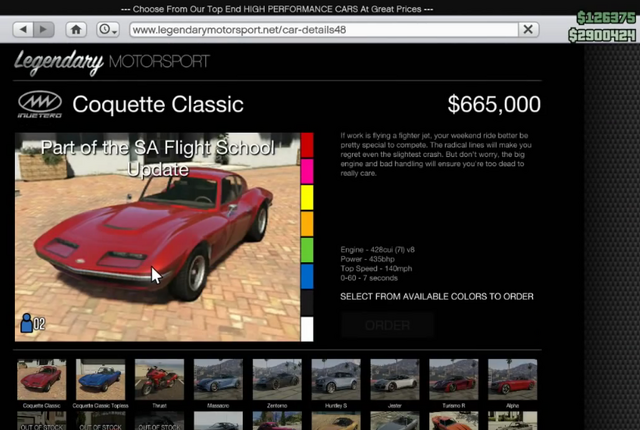Open the Coquette Classic thumbnail
The height and width of the screenshot is (430, 640).
pos(42,379)
